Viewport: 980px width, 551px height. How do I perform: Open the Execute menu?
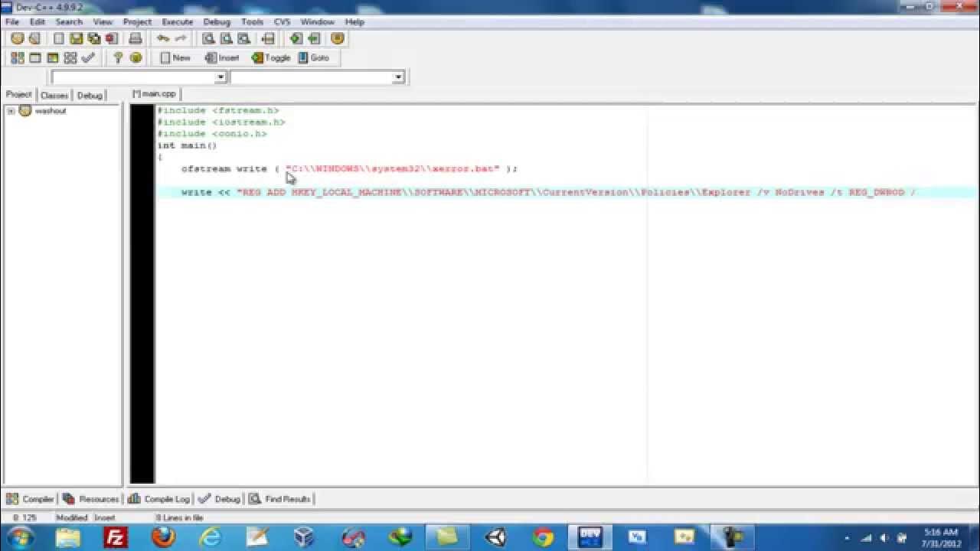coord(178,21)
